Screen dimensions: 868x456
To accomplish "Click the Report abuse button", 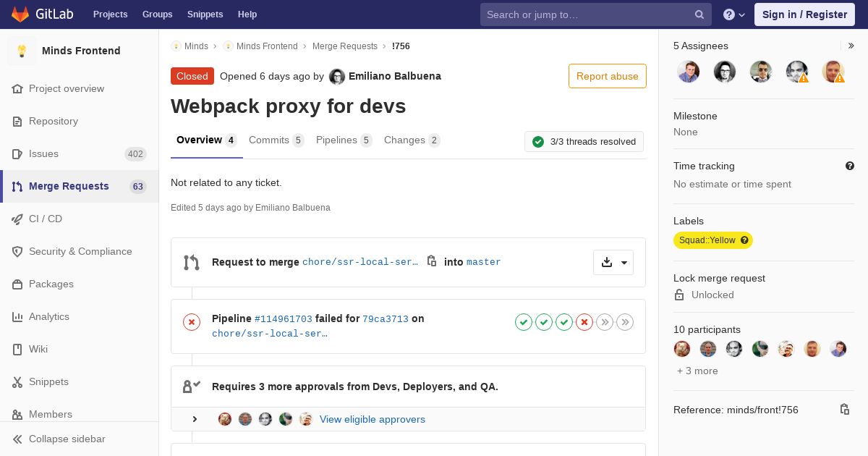I will [x=607, y=76].
